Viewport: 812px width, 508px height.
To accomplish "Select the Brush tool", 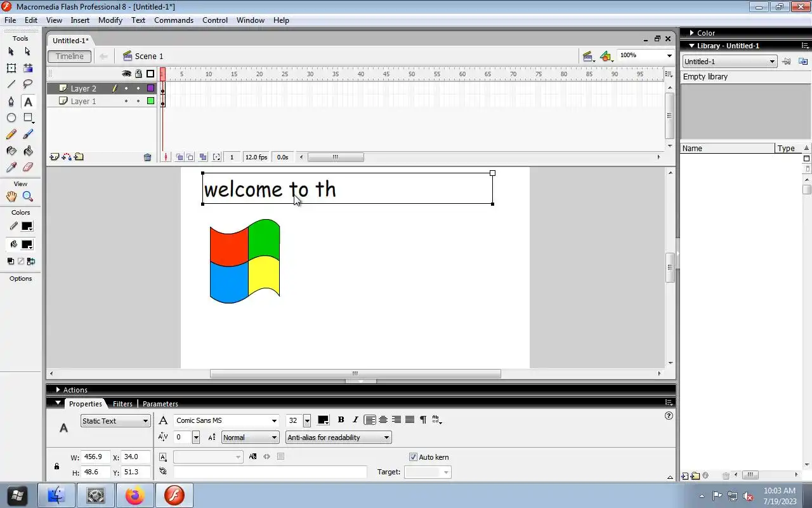I will pos(27,135).
